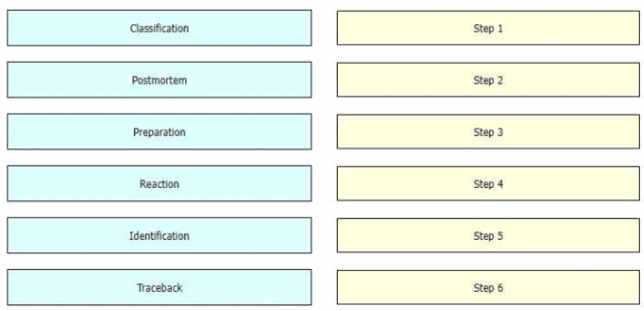Click the word Classification in blue box
644x311 pixels.
tap(159, 29)
